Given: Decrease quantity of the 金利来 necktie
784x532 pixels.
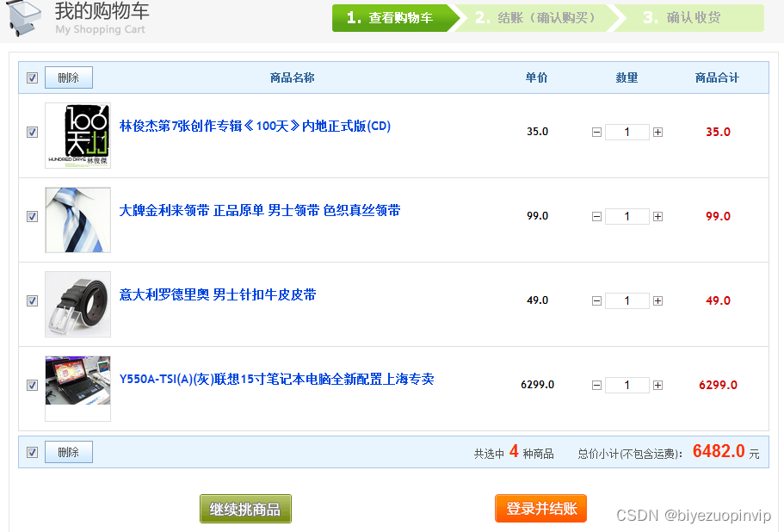Looking at the screenshot, I should pyautogui.click(x=596, y=216).
